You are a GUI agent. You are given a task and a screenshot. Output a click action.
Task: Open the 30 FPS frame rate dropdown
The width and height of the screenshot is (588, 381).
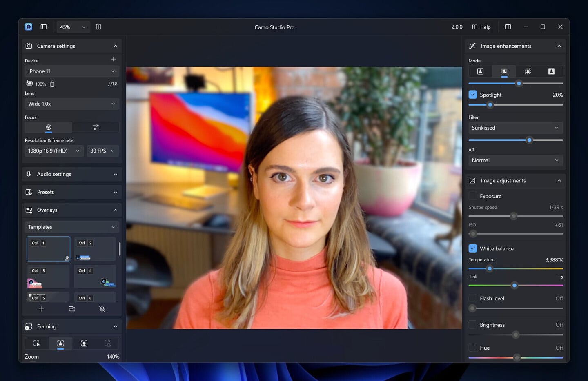click(x=102, y=151)
